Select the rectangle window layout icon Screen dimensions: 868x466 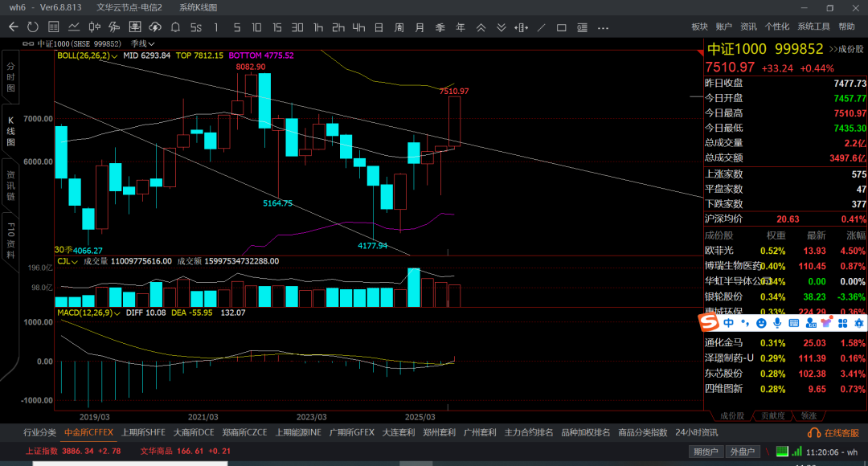click(x=561, y=27)
